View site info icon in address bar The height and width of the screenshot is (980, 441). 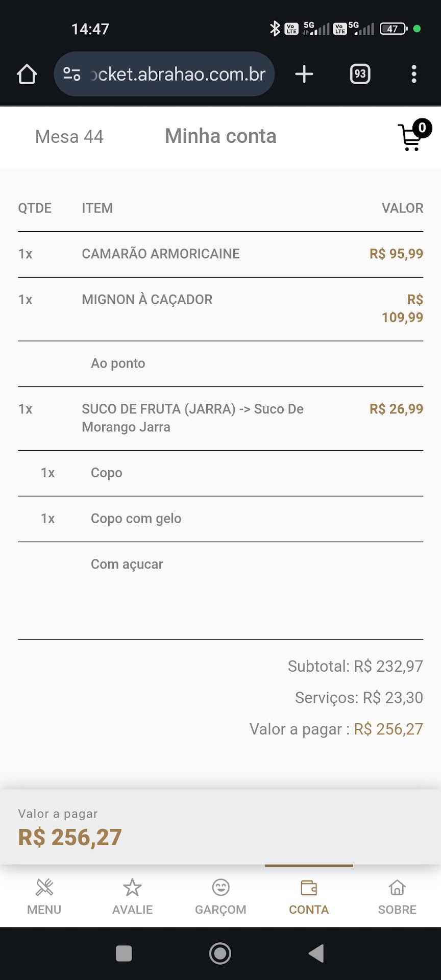(72, 75)
